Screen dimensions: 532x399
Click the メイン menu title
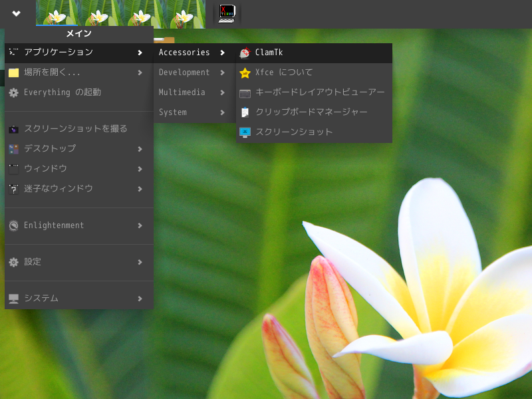(x=78, y=34)
